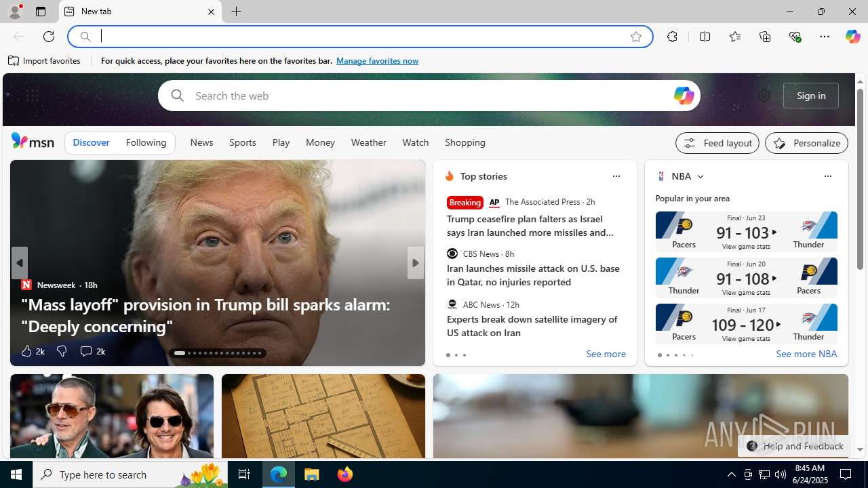The width and height of the screenshot is (868, 488).
Task: Toggle Split screen view
Action: tap(705, 37)
